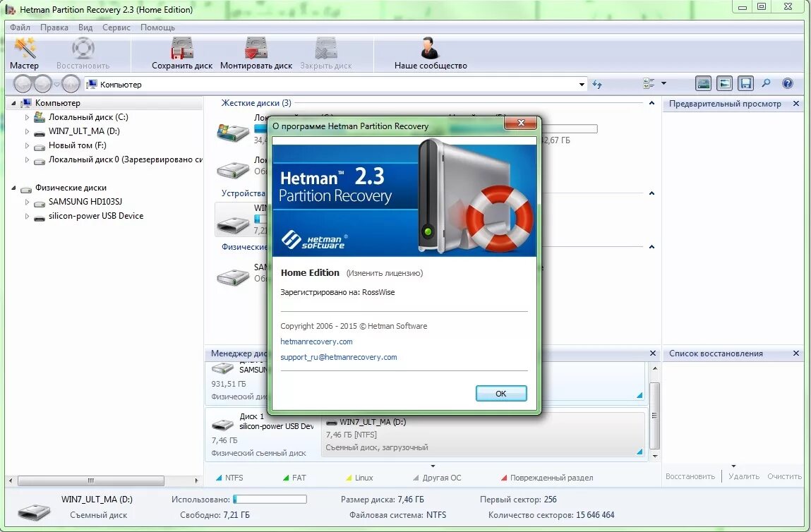Collapse the Физические диски section chevron in main pane
Viewport: 811px width, 532px height.
651,247
